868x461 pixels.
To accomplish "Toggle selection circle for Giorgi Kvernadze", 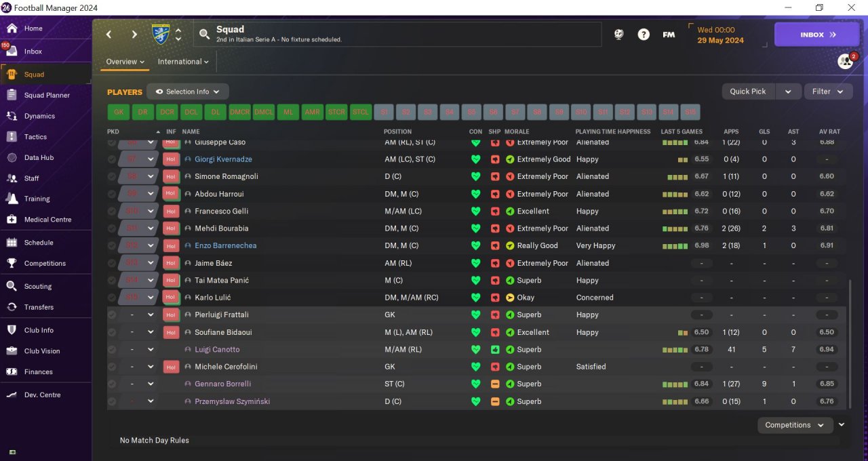I will click(x=112, y=159).
